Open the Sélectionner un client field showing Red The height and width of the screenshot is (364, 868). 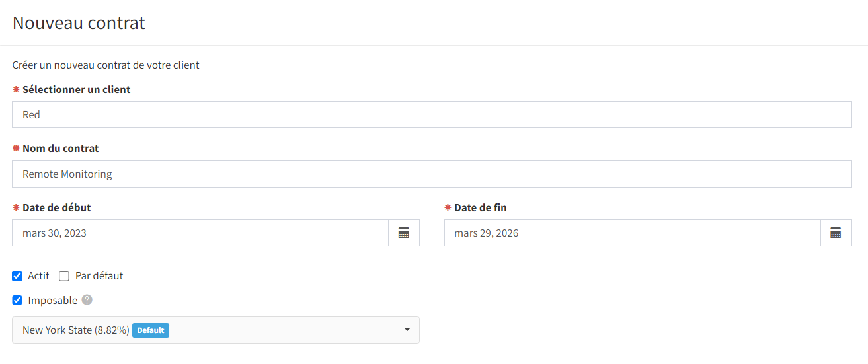(x=432, y=114)
